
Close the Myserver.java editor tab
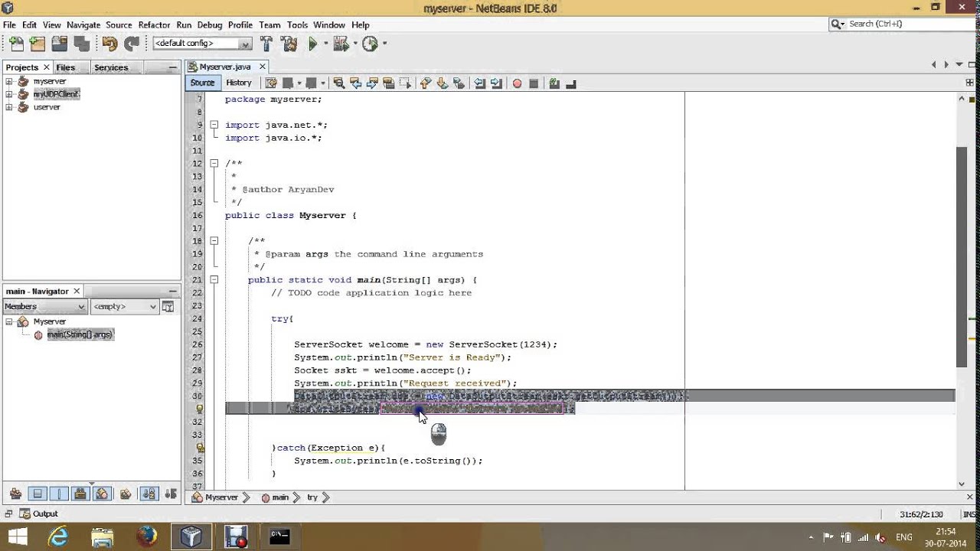pyautogui.click(x=263, y=67)
